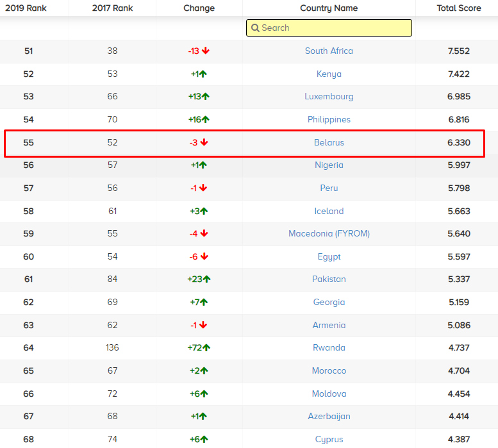Click the green up arrow in Luxembourg row
The image size is (498, 448).
pos(206,97)
